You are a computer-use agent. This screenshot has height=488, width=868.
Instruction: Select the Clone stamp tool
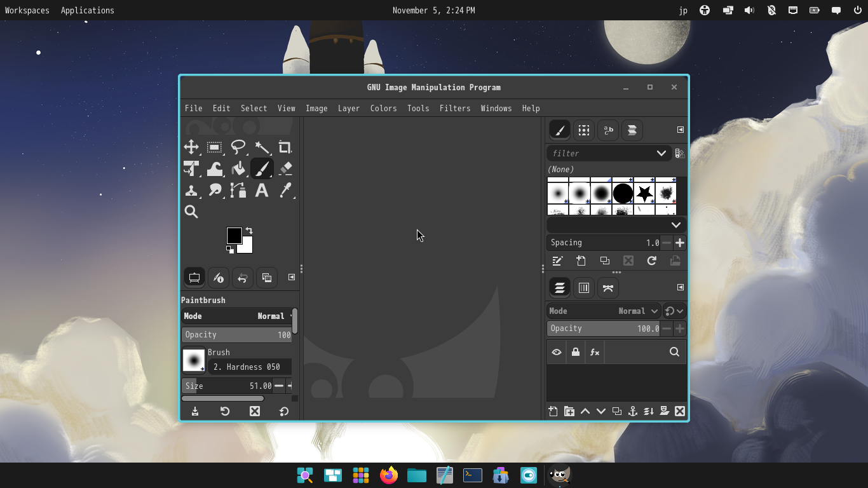[191, 191]
